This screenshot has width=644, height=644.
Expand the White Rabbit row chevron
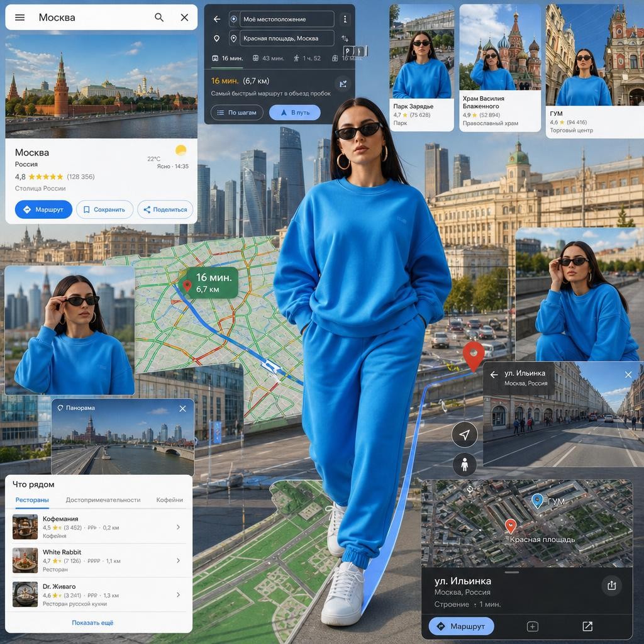pyautogui.click(x=178, y=560)
